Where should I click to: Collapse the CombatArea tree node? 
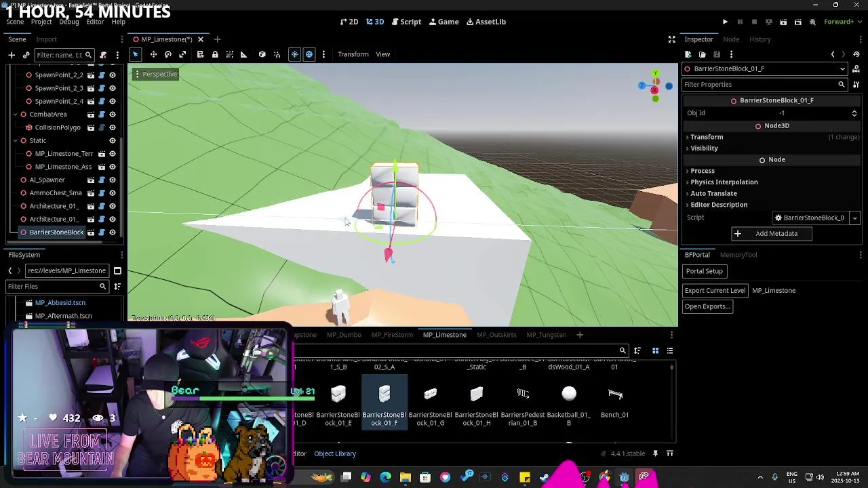pyautogui.click(x=15, y=115)
